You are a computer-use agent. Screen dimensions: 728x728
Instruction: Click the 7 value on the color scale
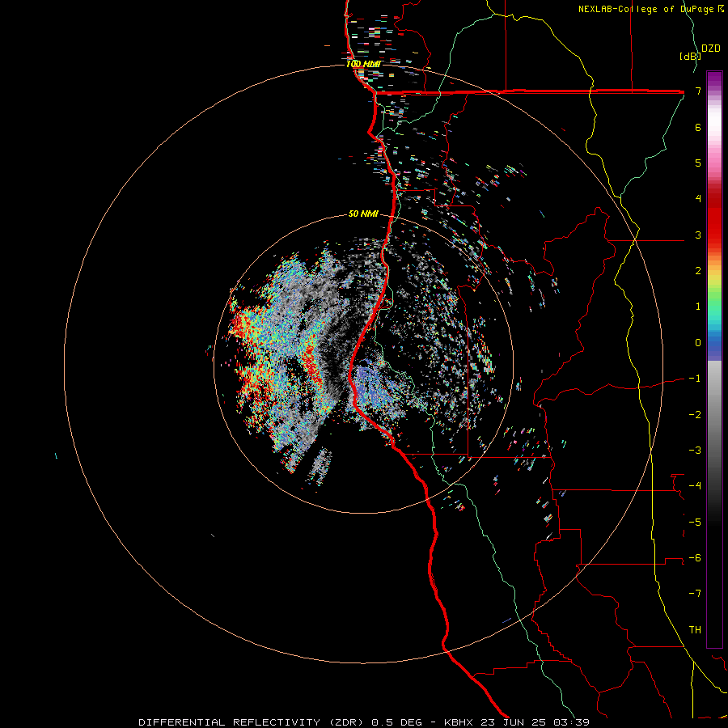pyautogui.click(x=698, y=91)
